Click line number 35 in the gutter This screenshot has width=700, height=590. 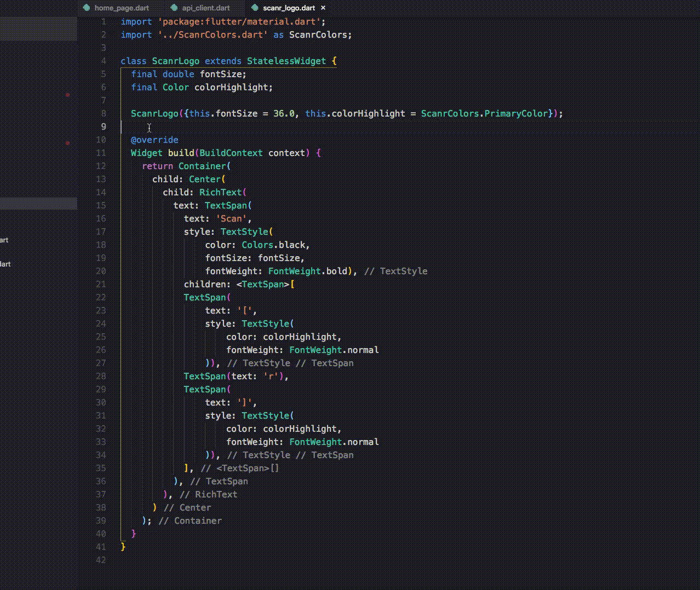pyautogui.click(x=101, y=468)
